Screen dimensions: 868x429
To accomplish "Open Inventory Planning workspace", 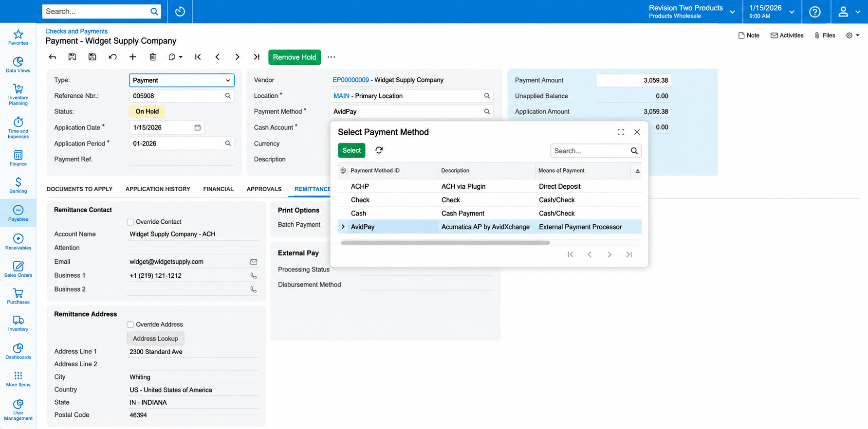I will pos(18,94).
